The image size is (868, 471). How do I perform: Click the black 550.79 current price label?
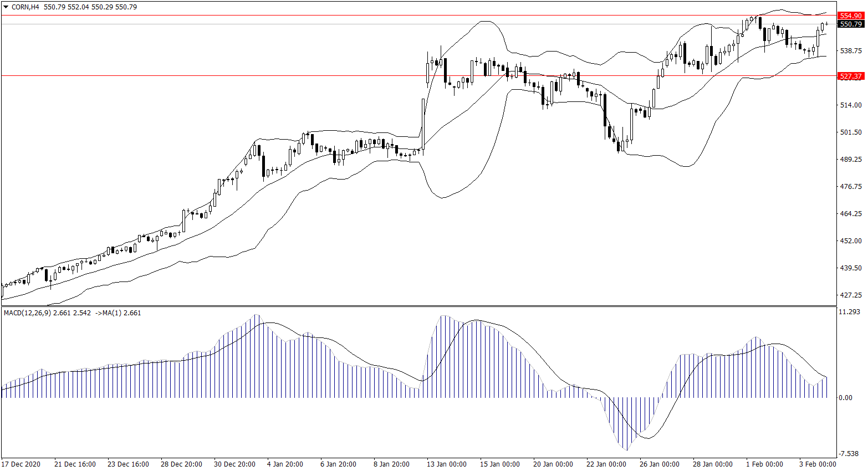850,24
